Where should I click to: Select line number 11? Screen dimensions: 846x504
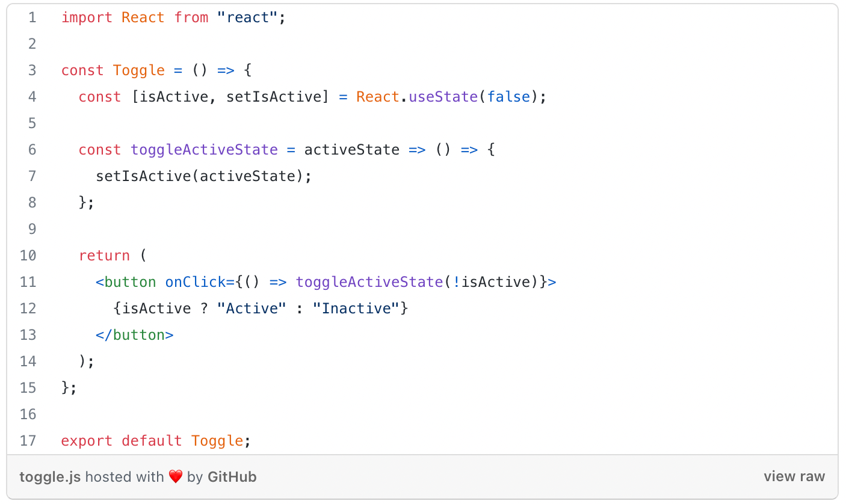(x=28, y=282)
